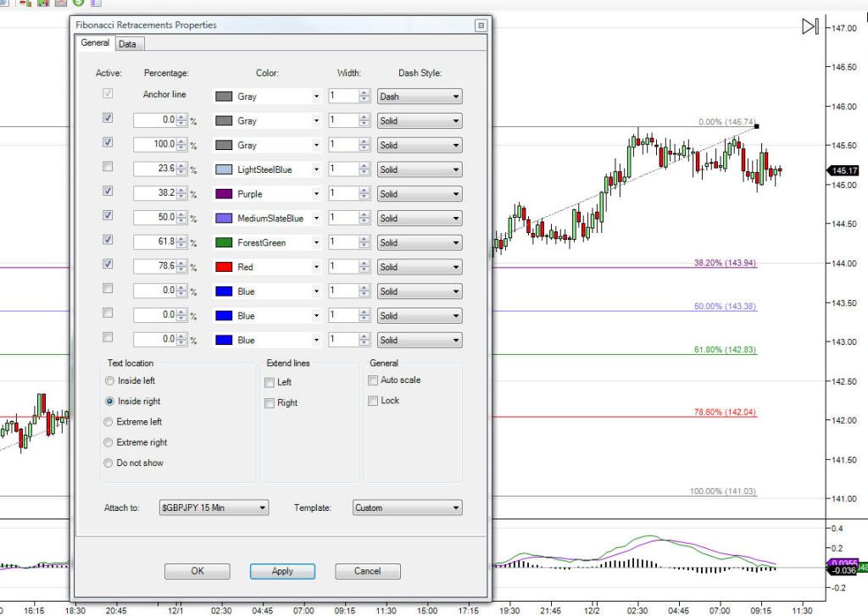
Task: Tick the Auto scale checkbox
Action: tap(373, 380)
